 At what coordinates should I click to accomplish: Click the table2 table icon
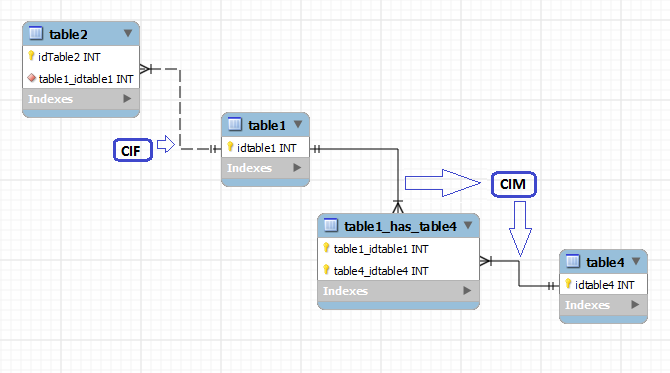point(36,33)
